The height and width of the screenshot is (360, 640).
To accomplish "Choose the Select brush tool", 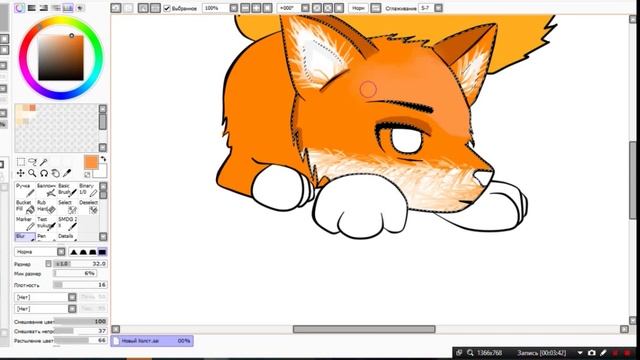I will 67,207.
